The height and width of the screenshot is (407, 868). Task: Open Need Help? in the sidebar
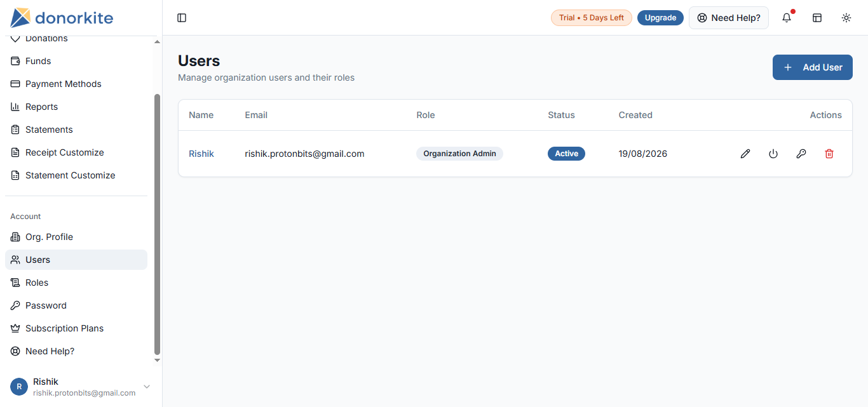tap(76, 351)
